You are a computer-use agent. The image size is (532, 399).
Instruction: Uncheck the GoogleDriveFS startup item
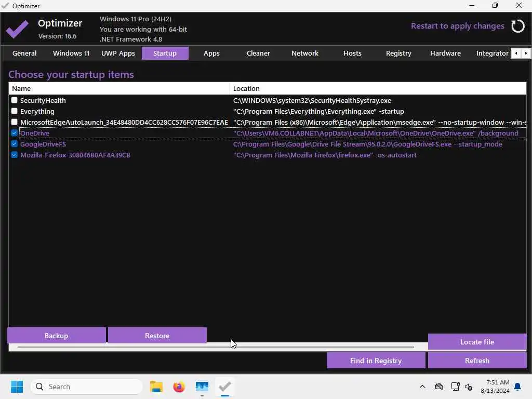pos(14,143)
